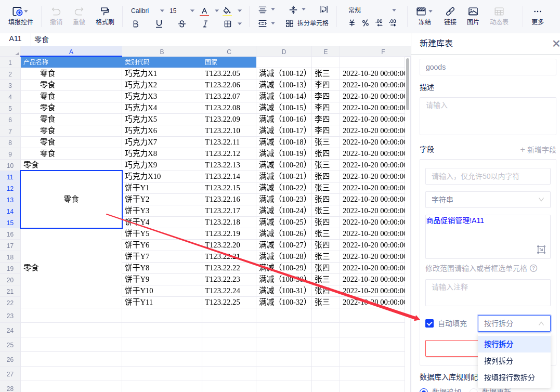Image resolution: width=560 pixels, height=392 pixels.
Task: Apply strikethrough to the selected cell
Action: coord(181,23)
